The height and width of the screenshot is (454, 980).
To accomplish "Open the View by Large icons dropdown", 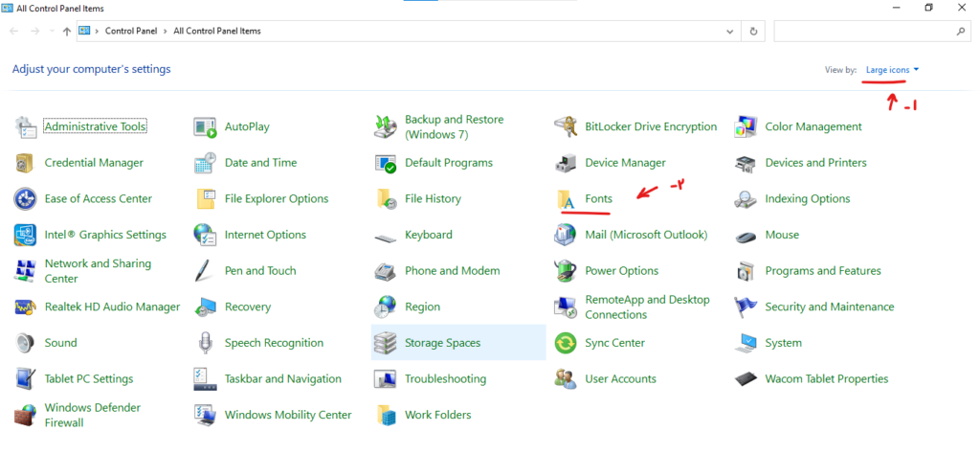I will [893, 70].
